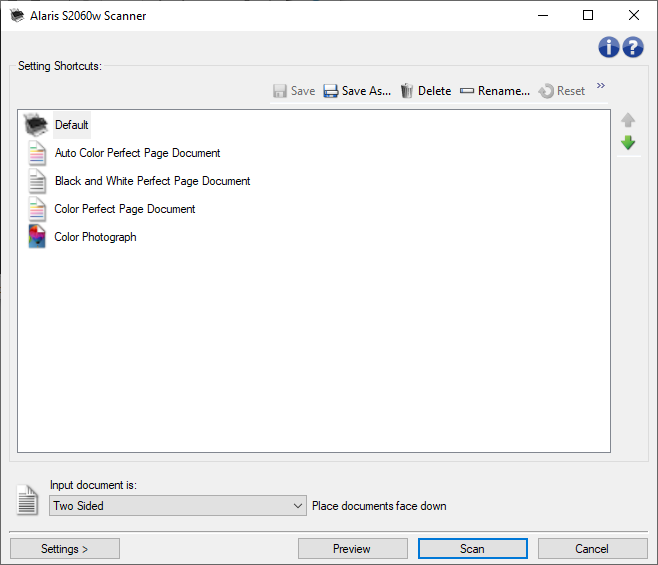Click the Preview button

(352, 549)
